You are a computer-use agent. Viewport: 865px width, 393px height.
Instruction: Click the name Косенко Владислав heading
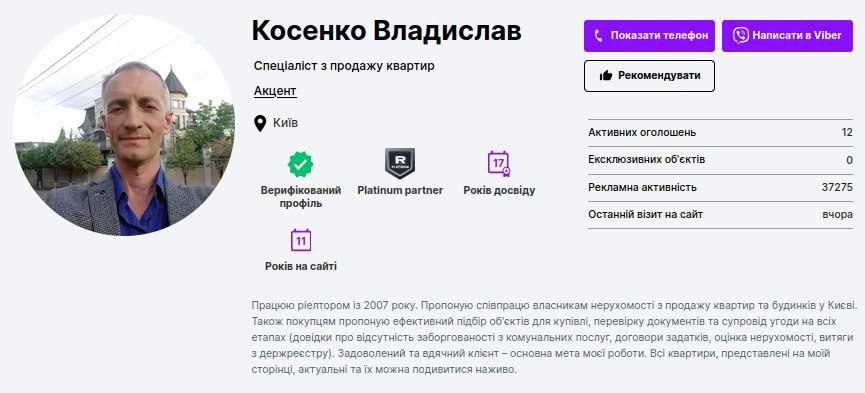coord(386,31)
